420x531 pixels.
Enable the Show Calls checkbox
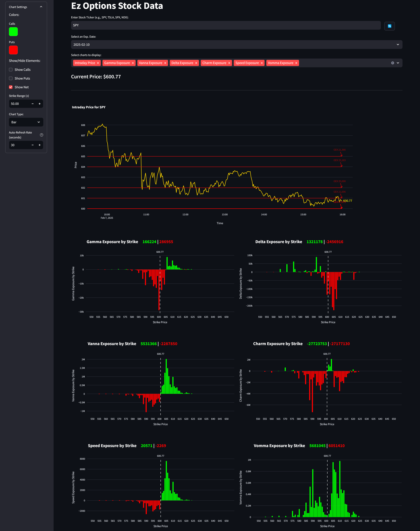11,70
